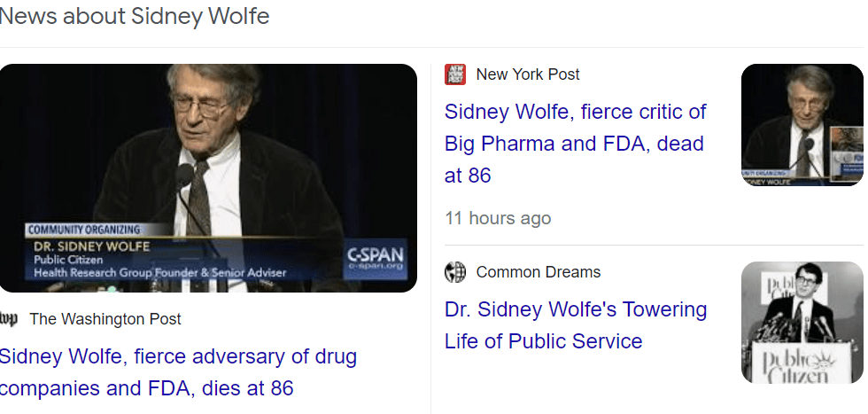This screenshot has height=414, width=868.
Task: Click the Common Dreams globe icon
Action: [x=455, y=272]
